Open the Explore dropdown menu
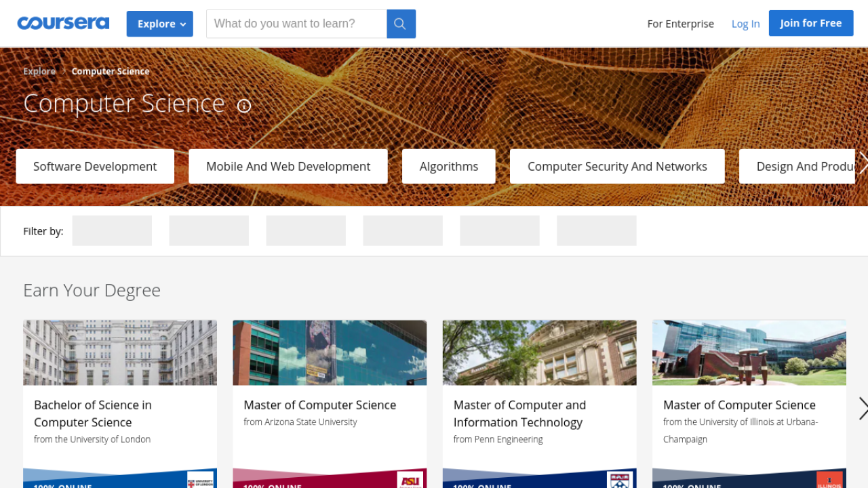 point(160,24)
